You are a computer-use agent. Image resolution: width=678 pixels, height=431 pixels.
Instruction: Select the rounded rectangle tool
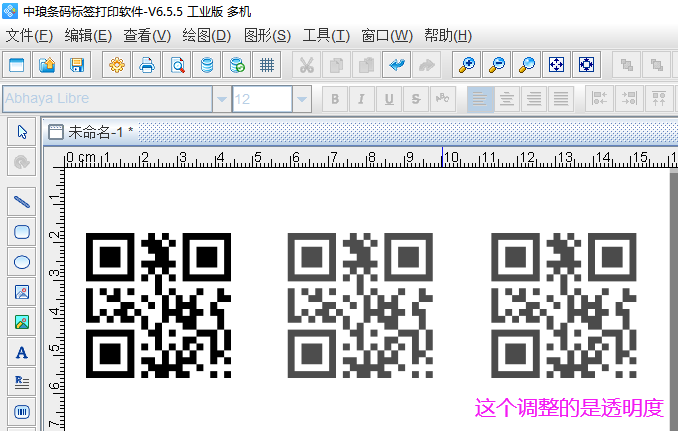(22, 232)
